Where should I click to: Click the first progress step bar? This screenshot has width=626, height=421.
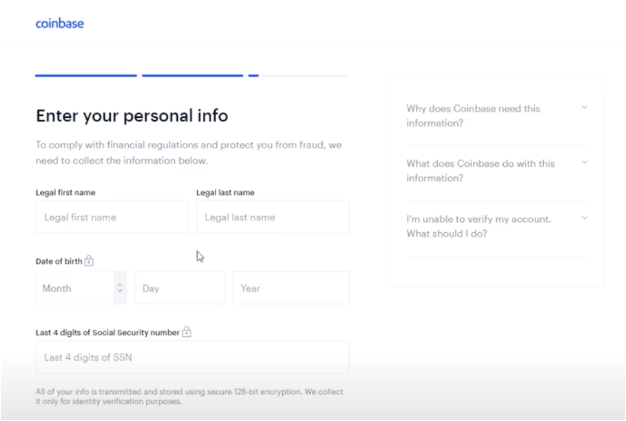tap(86, 75)
